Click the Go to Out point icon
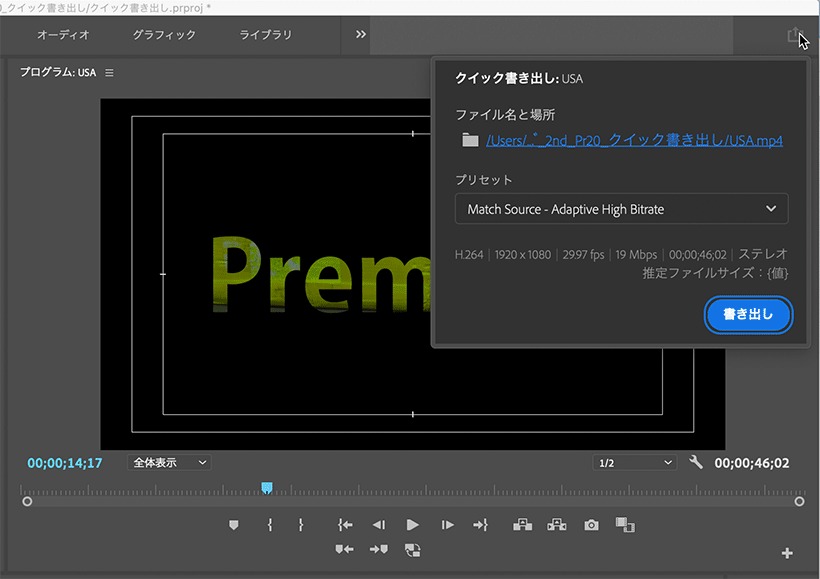This screenshot has height=579, width=820. (x=481, y=525)
